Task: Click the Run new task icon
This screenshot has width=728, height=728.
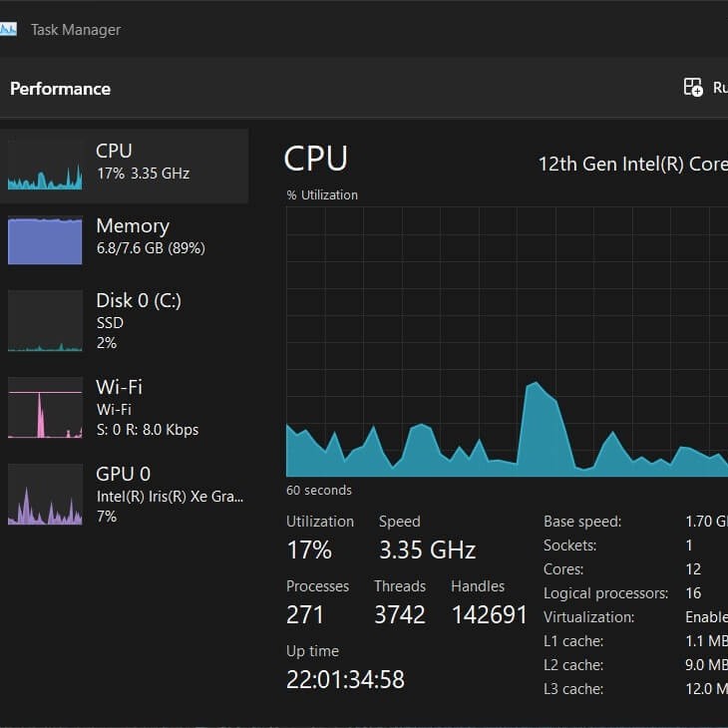Action: tap(693, 88)
